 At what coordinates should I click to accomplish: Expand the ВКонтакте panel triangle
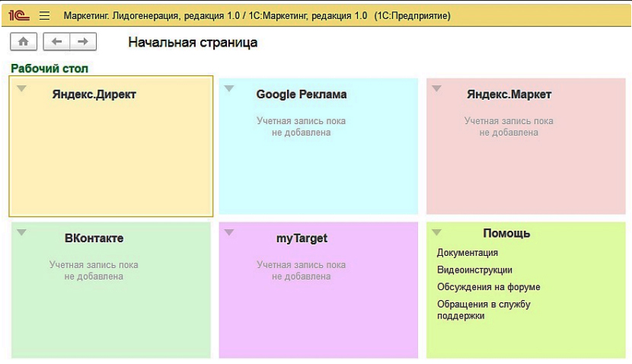tap(22, 232)
